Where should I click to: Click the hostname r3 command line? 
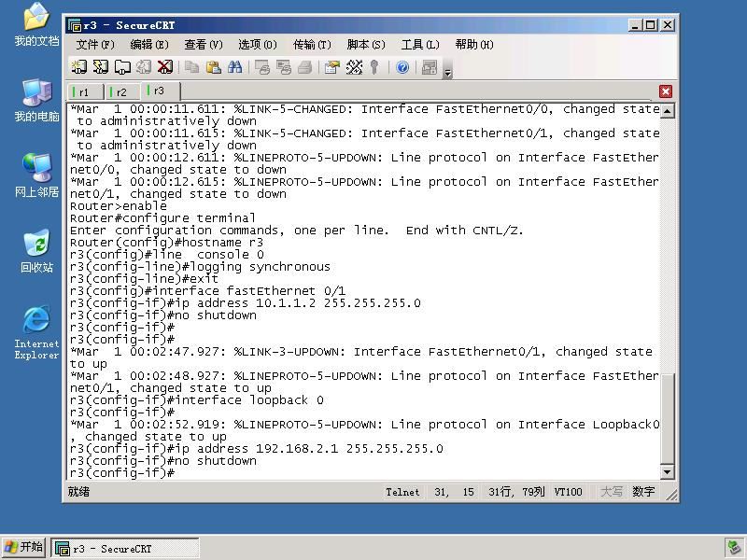166,243
